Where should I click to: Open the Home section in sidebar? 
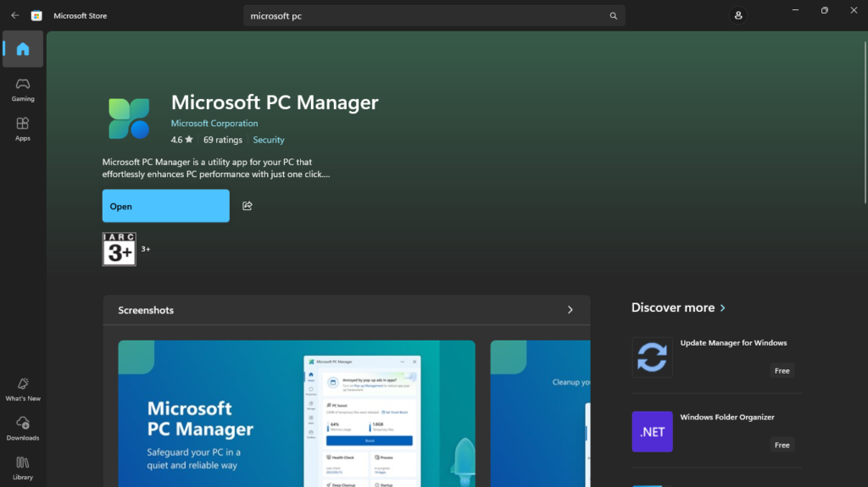tap(23, 49)
